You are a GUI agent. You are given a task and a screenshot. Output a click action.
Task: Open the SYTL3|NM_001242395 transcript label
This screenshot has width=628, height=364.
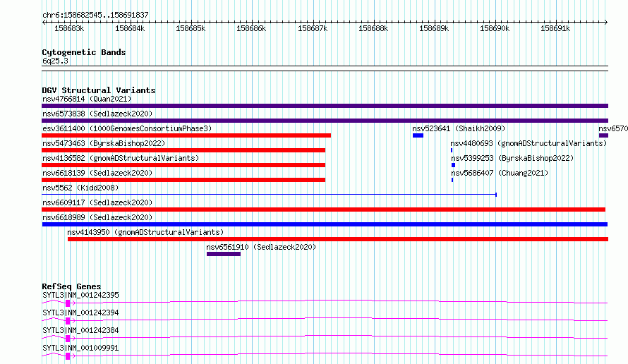pos(80,295)
